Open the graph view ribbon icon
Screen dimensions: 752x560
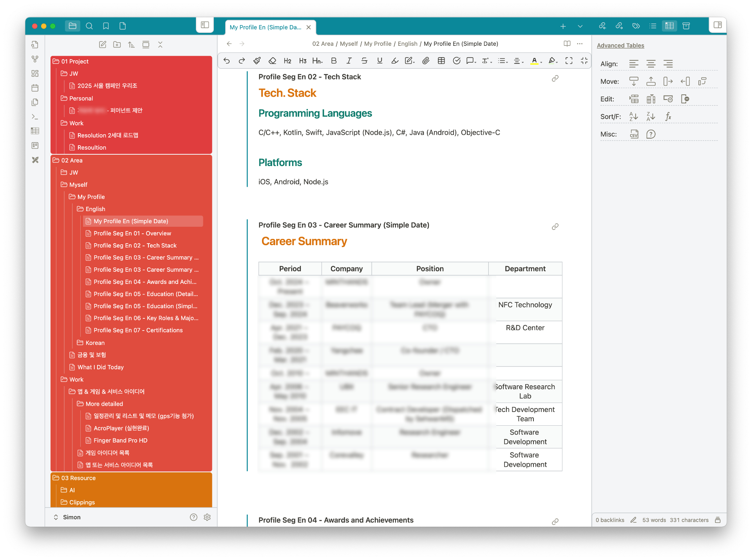[x=35, y=59]
